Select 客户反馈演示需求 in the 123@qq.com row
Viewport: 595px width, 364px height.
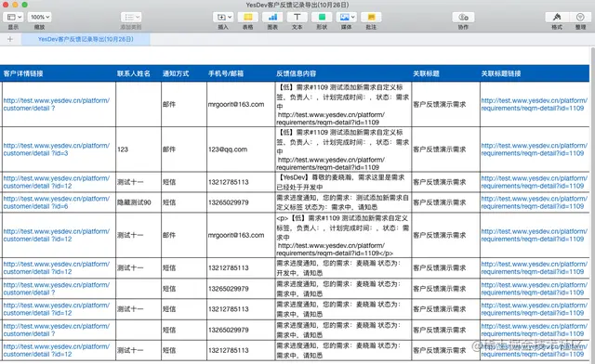(446, 149)
